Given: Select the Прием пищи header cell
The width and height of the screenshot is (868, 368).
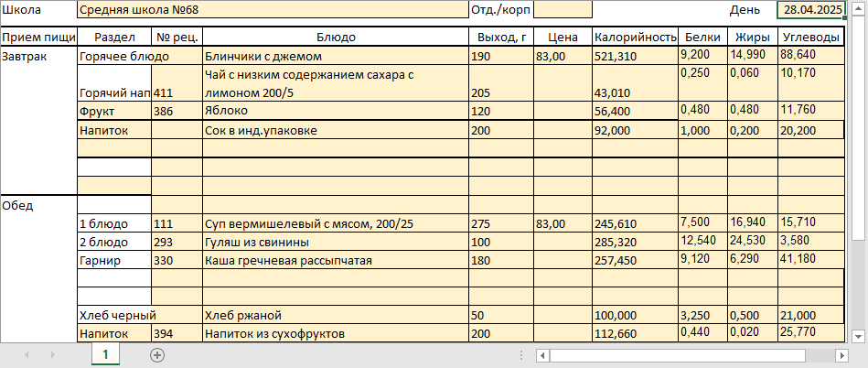Looking at the screenshot, I should pos(38,37).
